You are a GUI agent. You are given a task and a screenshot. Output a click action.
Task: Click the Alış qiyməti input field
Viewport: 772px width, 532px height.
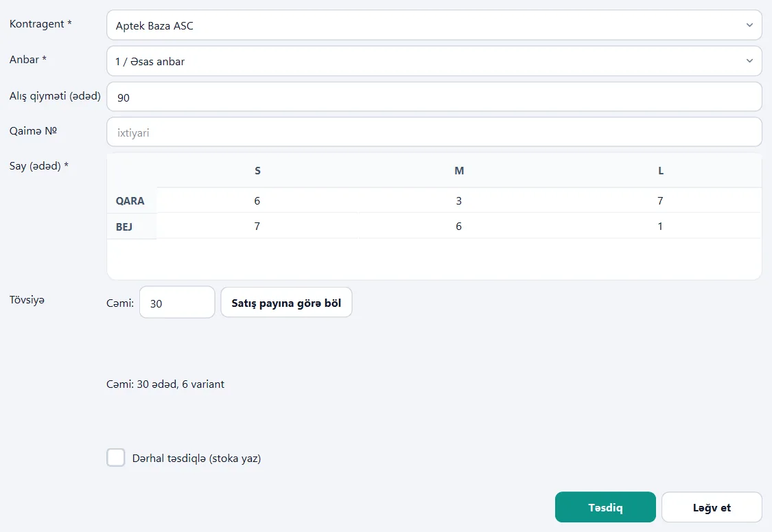pyautogui.click(x=434, y=97)
